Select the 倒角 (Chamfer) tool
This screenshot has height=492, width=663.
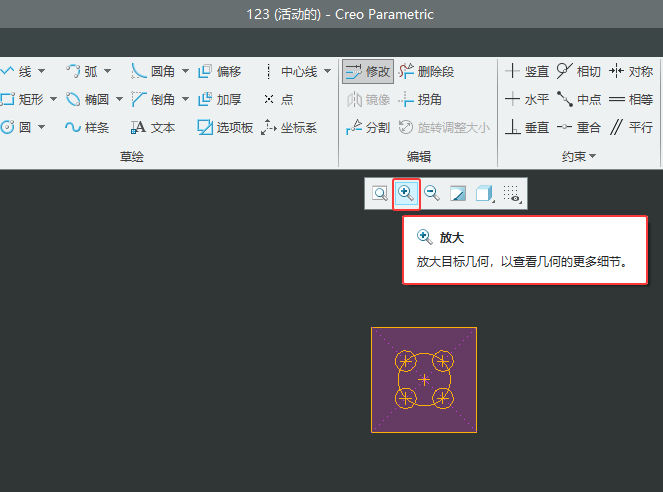pos(153,100)
